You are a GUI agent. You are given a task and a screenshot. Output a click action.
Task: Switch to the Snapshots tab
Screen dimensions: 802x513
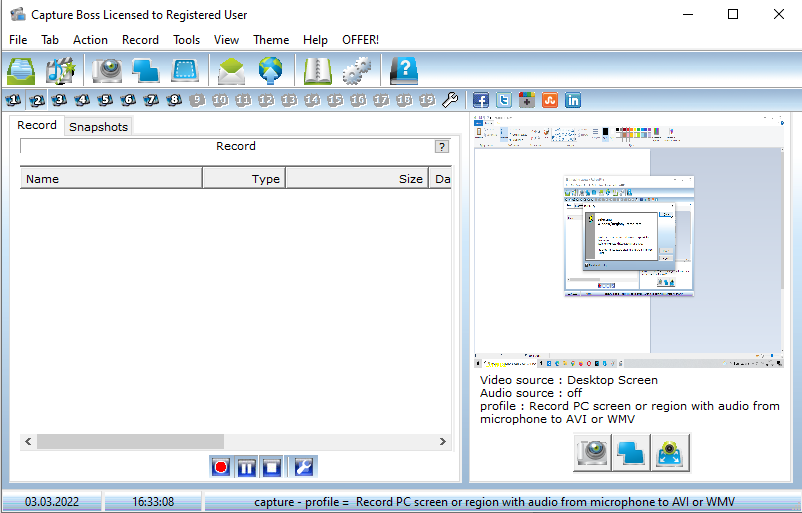[98, 127]
